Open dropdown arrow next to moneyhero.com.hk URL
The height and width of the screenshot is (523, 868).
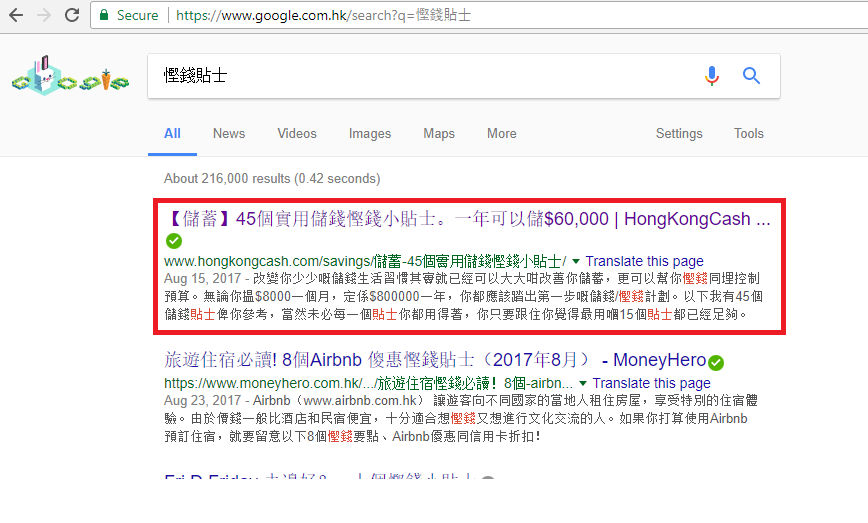coord(583,383)
